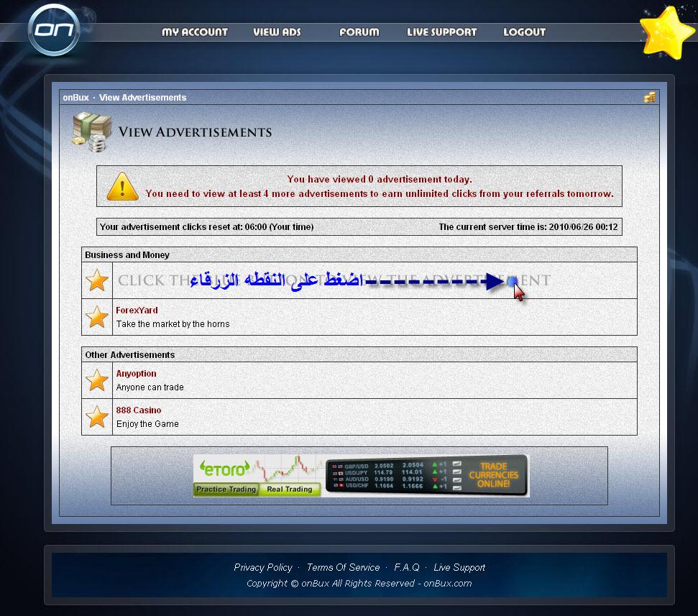The image size is (698, 616).
Task: Click the current server time text
Action: point(528,227)
